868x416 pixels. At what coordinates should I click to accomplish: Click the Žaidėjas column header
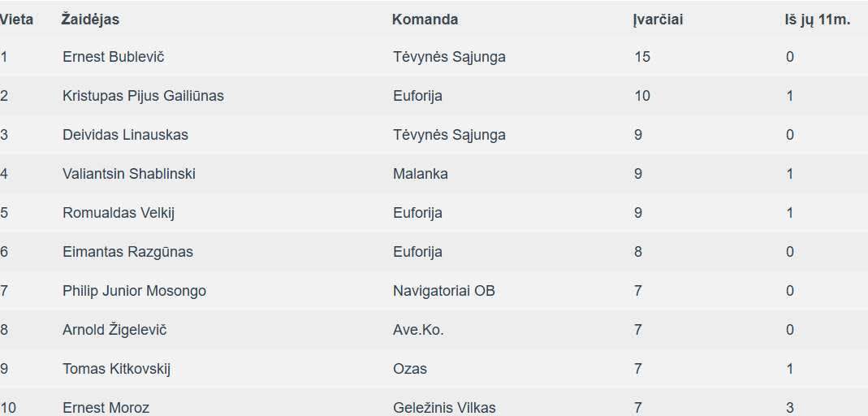point(90,19)
